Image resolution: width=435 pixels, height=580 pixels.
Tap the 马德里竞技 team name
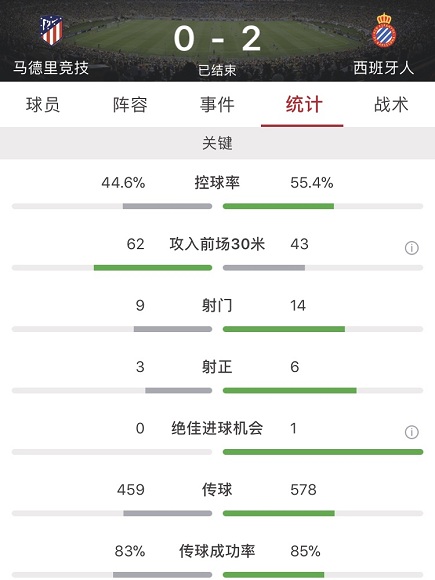tap(51, 68)
